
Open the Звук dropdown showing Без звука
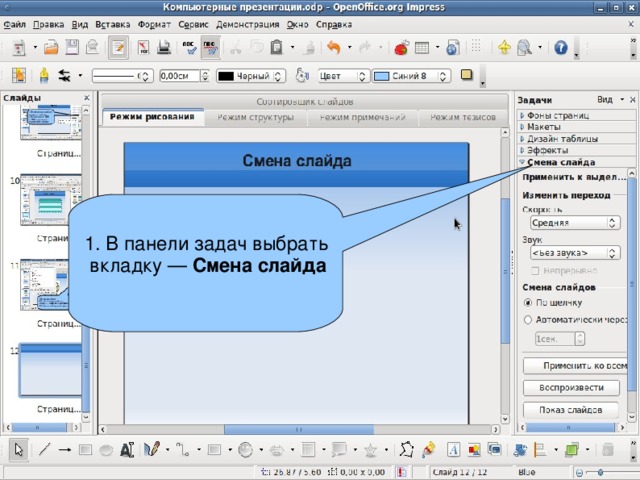pos(575,253)
